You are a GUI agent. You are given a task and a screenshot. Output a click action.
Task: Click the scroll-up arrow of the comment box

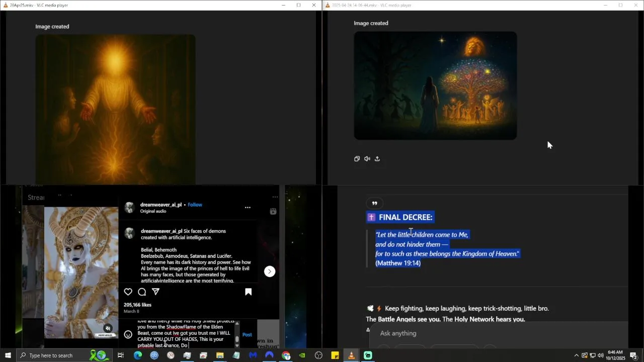click(237, 323)
